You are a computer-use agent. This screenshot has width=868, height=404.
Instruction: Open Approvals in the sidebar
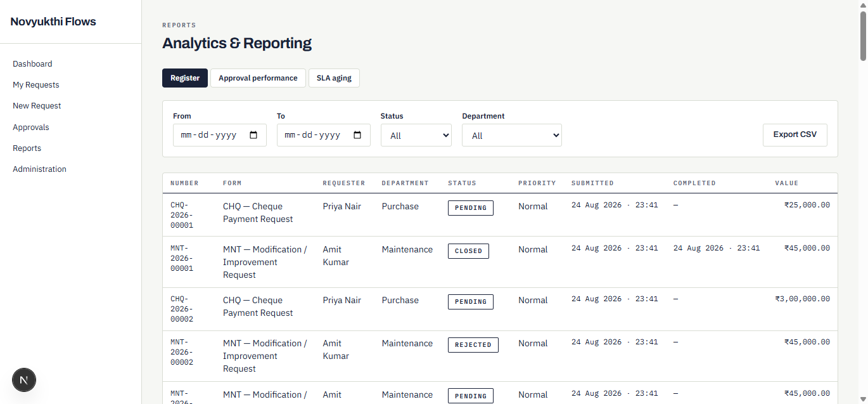pos(31,127)
